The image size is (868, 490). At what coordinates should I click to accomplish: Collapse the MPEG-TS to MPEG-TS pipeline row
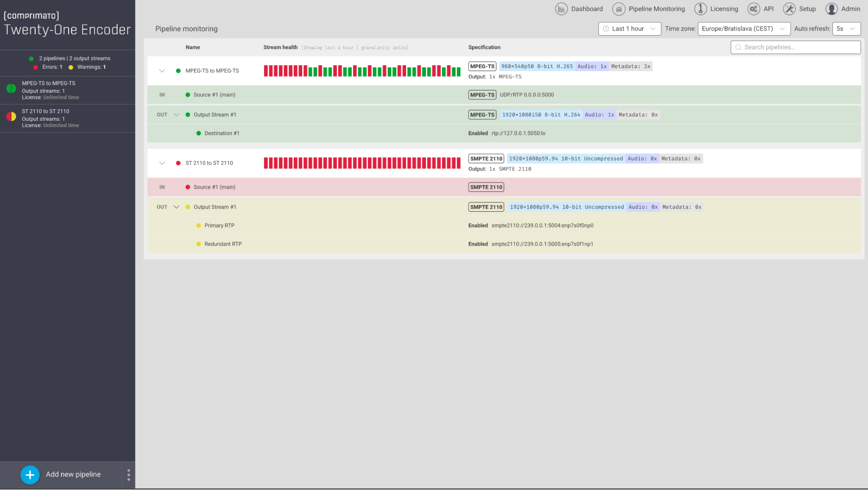(162, 71)
